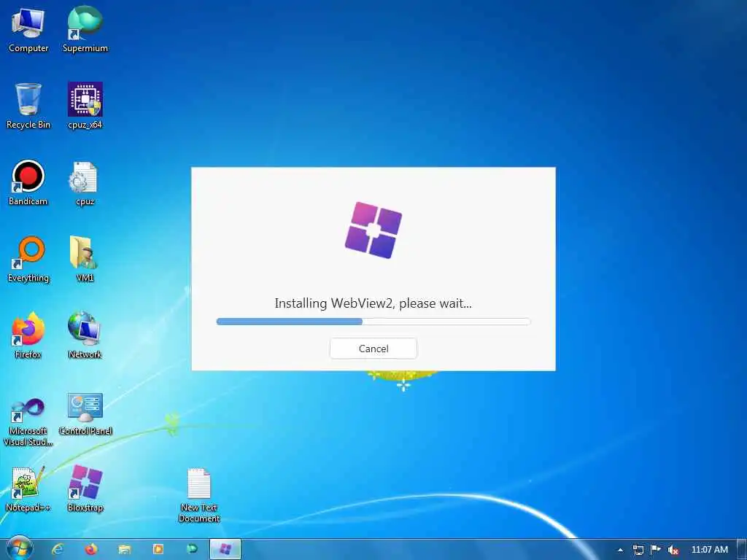This screenshot has height=560, width=747.
Task: Click the WebView2 installation progress bar
Action: (373, 322)
